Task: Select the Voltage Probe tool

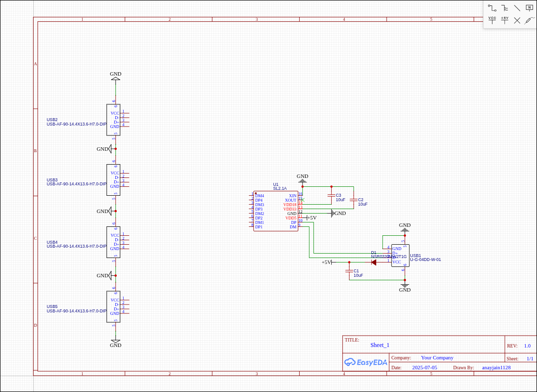Action: tap(529, 20)
